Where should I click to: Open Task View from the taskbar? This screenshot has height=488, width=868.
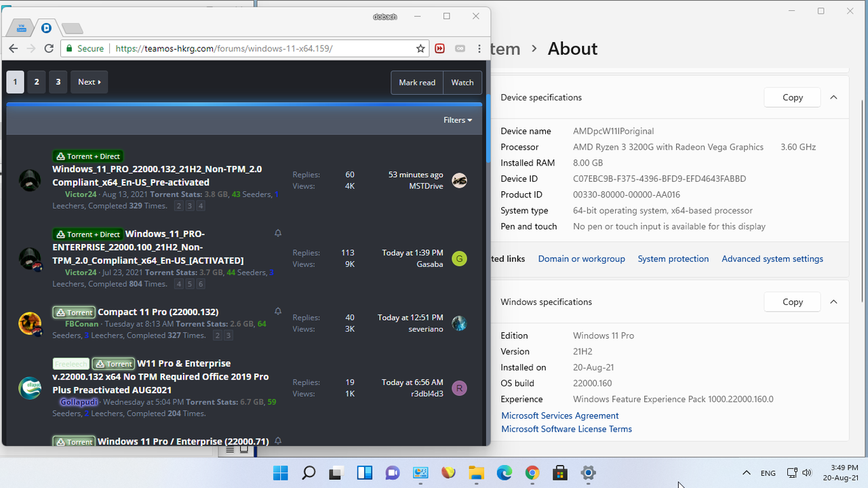pos(336,473)
